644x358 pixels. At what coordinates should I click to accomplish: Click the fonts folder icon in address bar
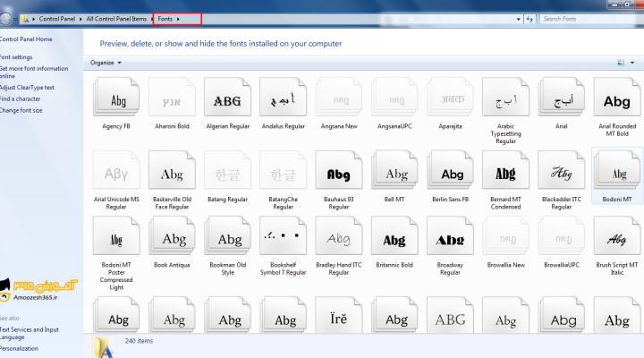click(x=25, y=19)
